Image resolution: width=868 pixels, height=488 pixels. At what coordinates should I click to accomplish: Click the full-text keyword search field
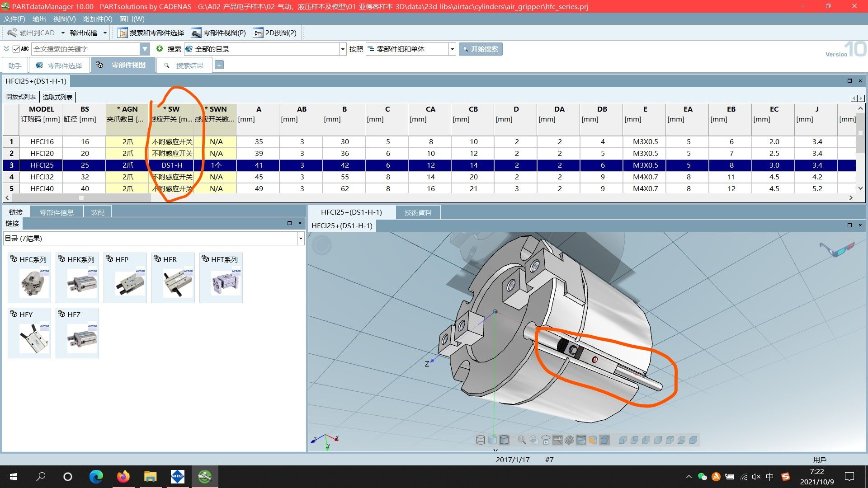tap(86, 49)
